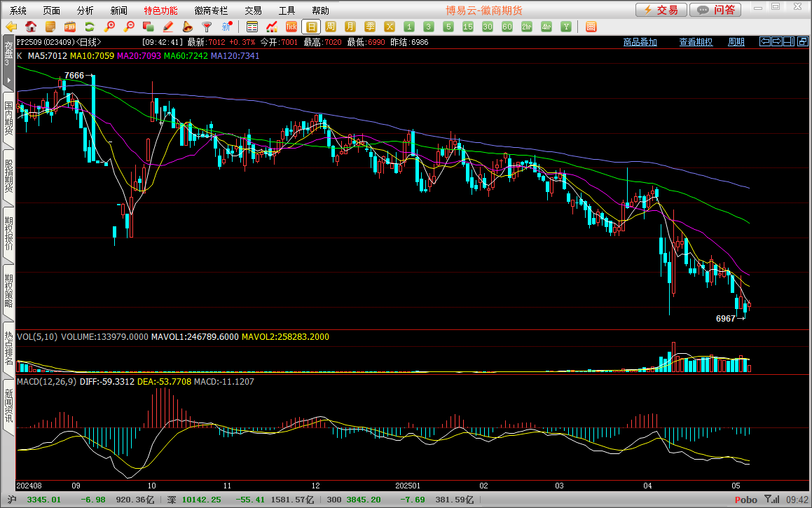The image size is (812, 508).
Task: Switch to the time-share chart icon
Action: coord(272,27)
